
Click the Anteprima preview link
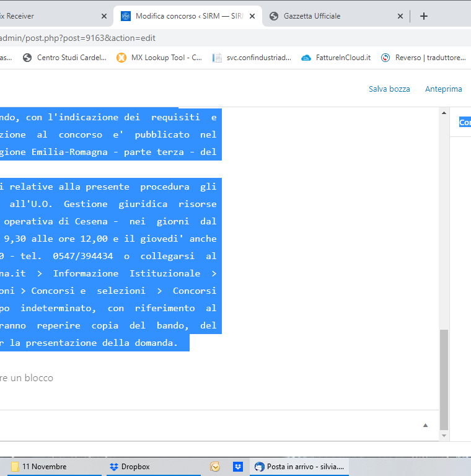click(x=443, y=89)
